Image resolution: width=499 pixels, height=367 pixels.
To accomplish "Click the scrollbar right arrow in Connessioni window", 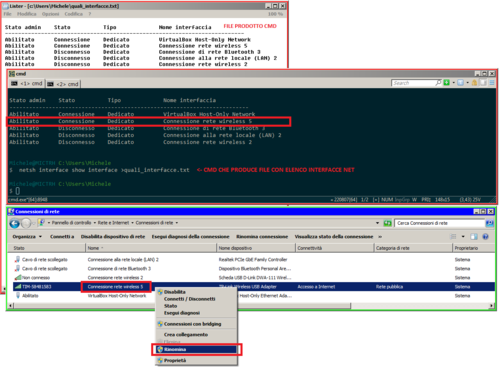I will [x=491, y=306].
